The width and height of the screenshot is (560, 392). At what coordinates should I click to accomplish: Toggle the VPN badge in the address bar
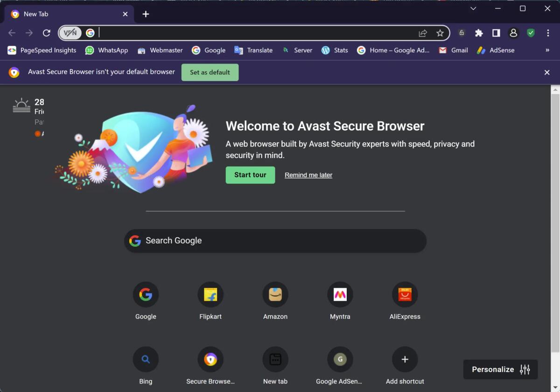pos(70,33)
